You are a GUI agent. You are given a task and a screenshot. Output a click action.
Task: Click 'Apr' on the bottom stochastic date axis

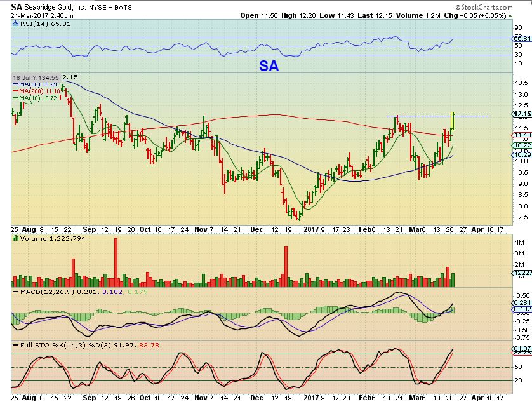click(477, 398)
